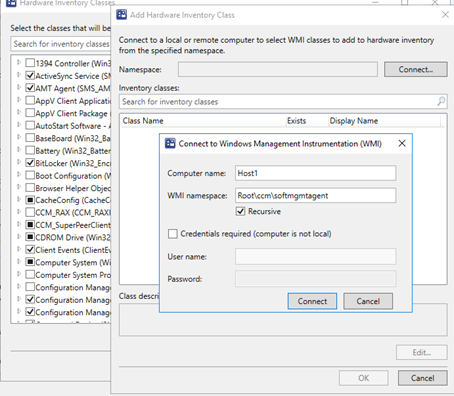Click the WMI namespace text field
The image size is (454, 396).
[315, 195]
